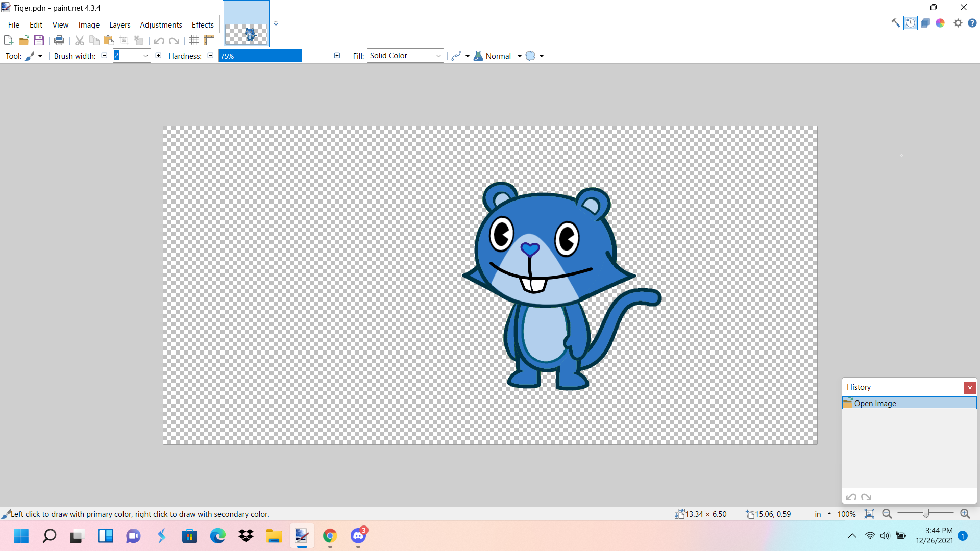Open the Effects menu
The image size is (980, 551).
pyautogui.click(x=203, y=24)
